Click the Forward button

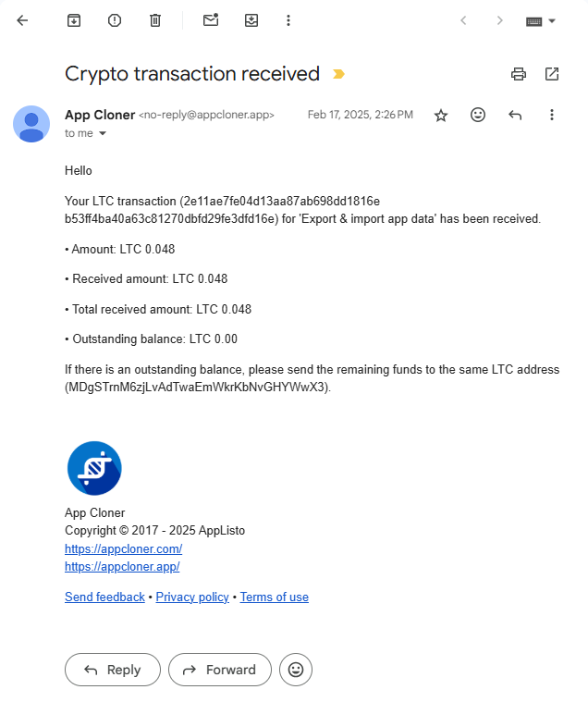tap(218, 670)
